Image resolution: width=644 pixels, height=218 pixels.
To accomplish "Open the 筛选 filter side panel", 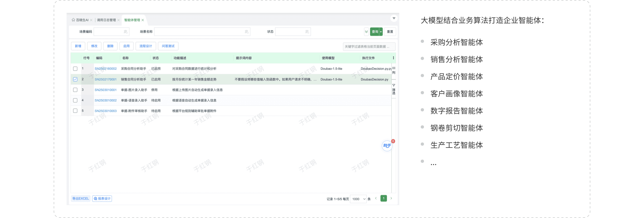I will point(394,89).
